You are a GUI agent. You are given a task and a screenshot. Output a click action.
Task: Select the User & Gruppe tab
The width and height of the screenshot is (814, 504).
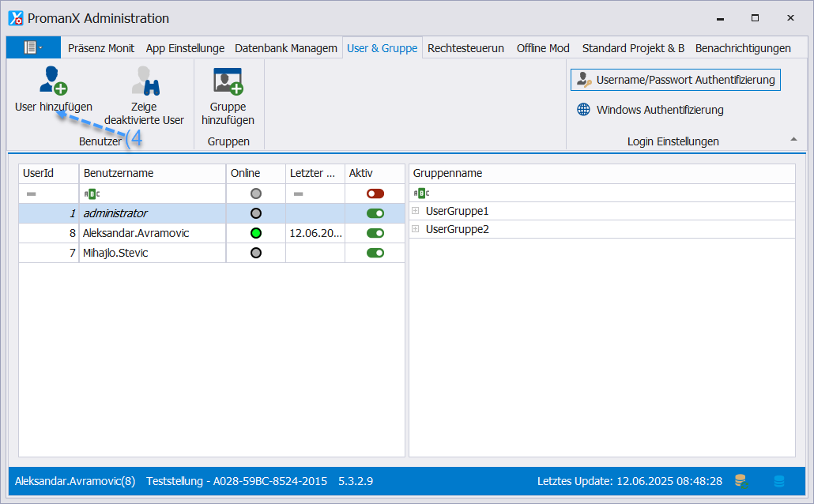click(382, 48)
